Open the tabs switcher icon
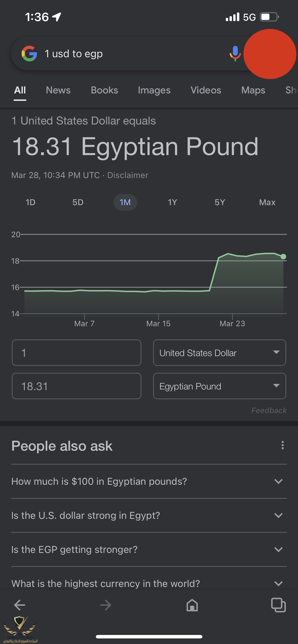This screenshot has width=298, height=644. coord(278,605)
